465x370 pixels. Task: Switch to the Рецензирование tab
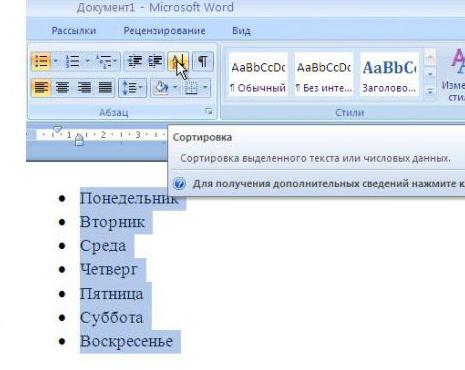click(164, 31)
